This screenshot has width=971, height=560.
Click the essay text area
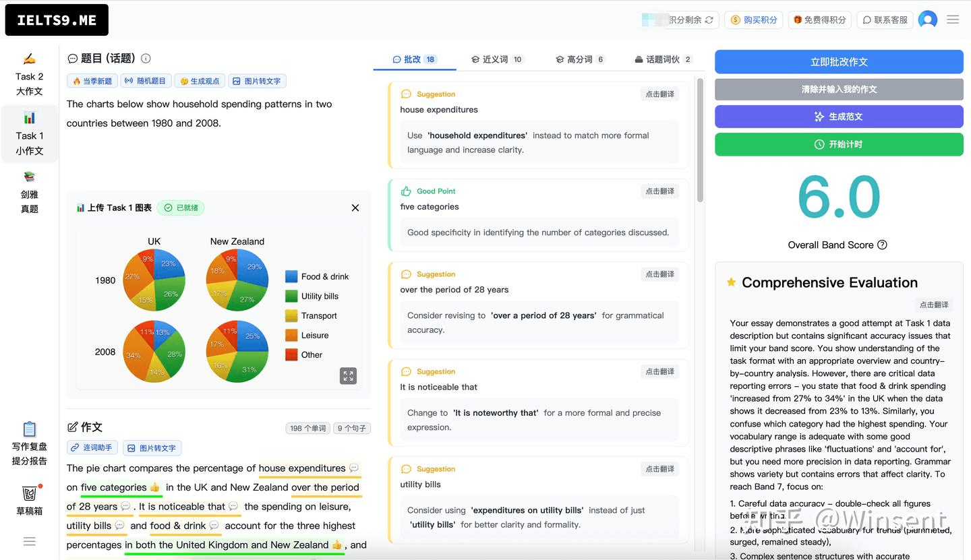point(216,505)
